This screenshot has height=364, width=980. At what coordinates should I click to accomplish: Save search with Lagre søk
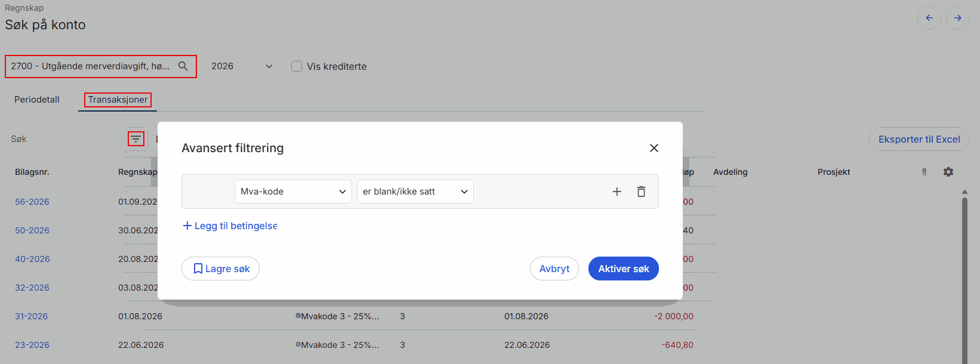pos(220,269)
